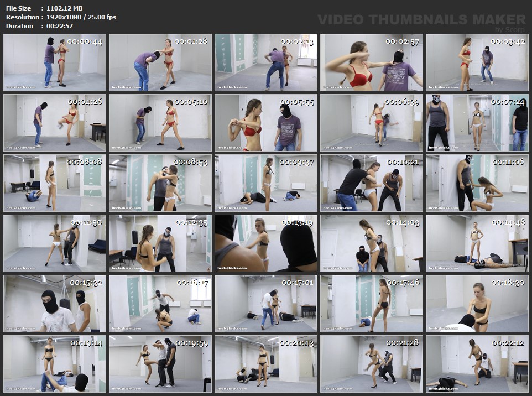Screen dimensions: 532x396
Task: Click the Video Thumbnails Maker watermark
Action: [421, 20]
